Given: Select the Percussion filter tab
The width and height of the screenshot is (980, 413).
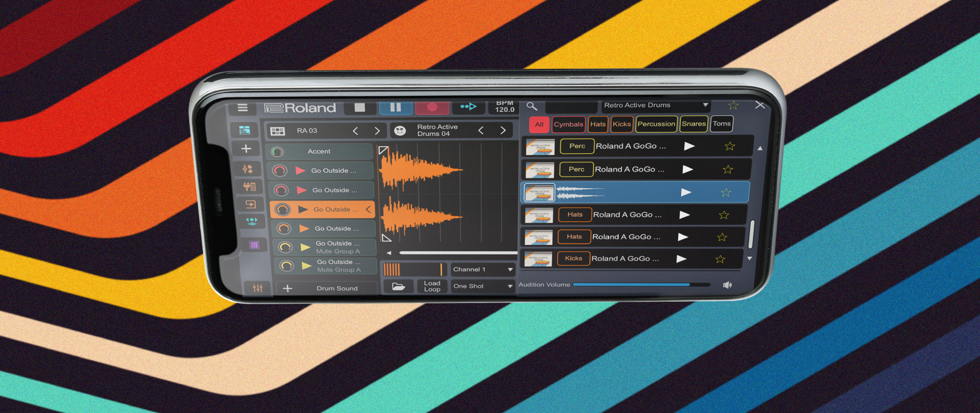Looking at the screenshot, I should pyautogui.click(x=656, y=124).
